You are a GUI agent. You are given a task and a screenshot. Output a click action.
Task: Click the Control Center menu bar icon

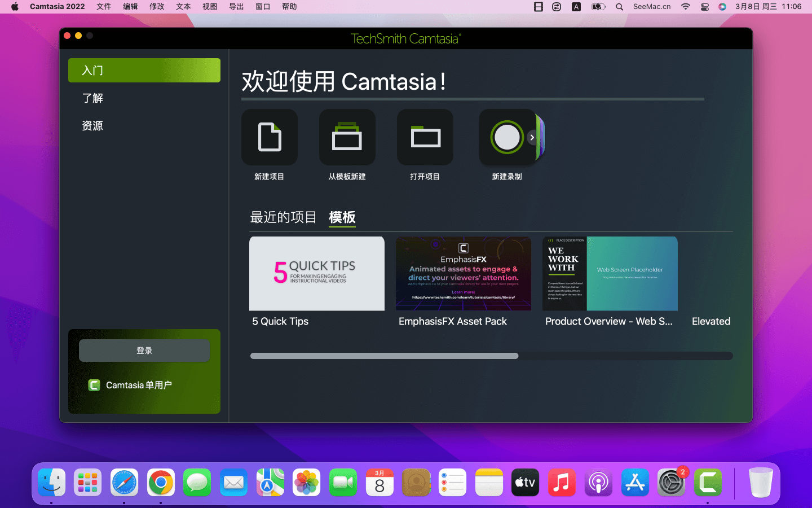click(704, 7)
